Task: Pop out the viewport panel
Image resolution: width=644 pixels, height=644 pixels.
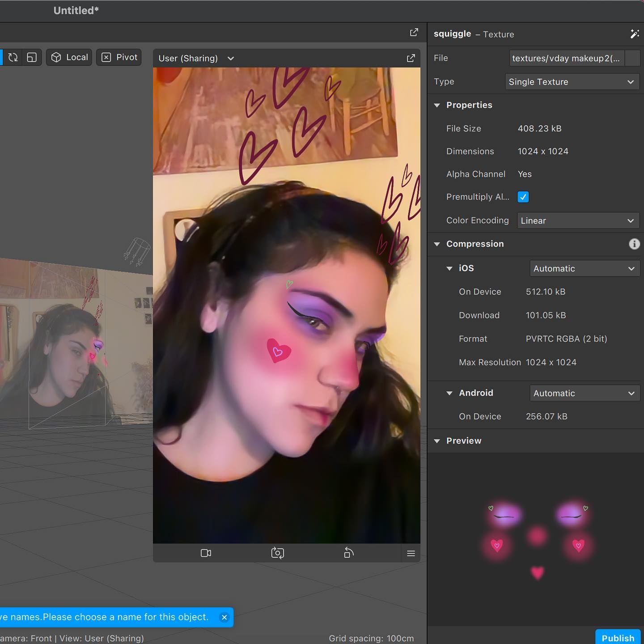Action: [414, 32]
